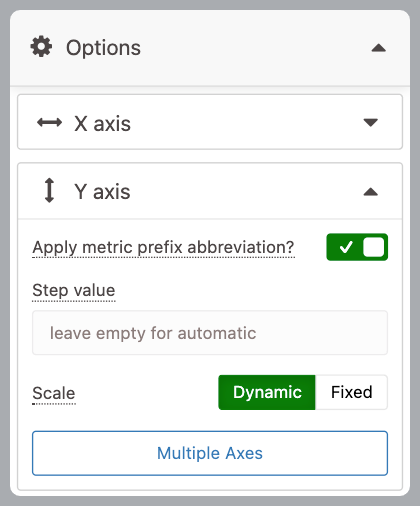420x506 pixels.
Task: Click the Options panel title
Action: pos(103,48)
